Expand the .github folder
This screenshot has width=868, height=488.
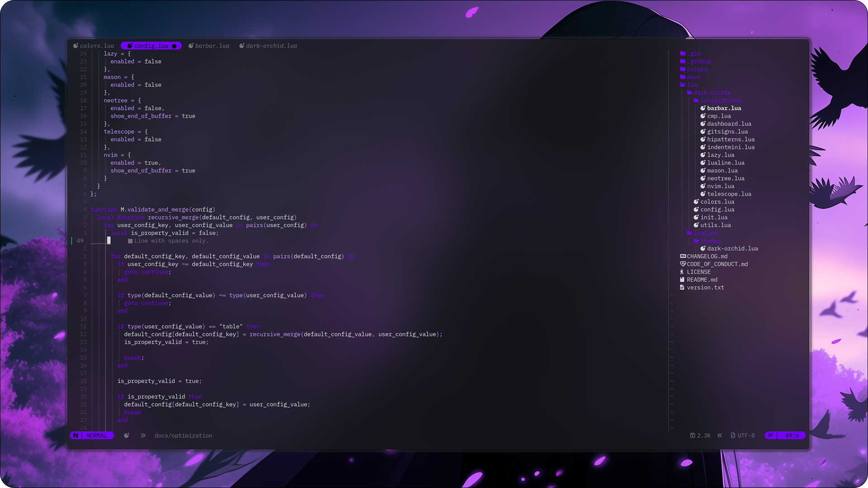(699, 61)
